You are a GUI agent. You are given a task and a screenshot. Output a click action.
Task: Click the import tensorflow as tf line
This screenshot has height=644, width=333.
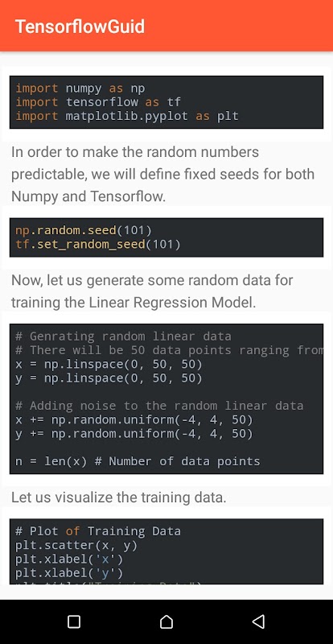(98, 102)
